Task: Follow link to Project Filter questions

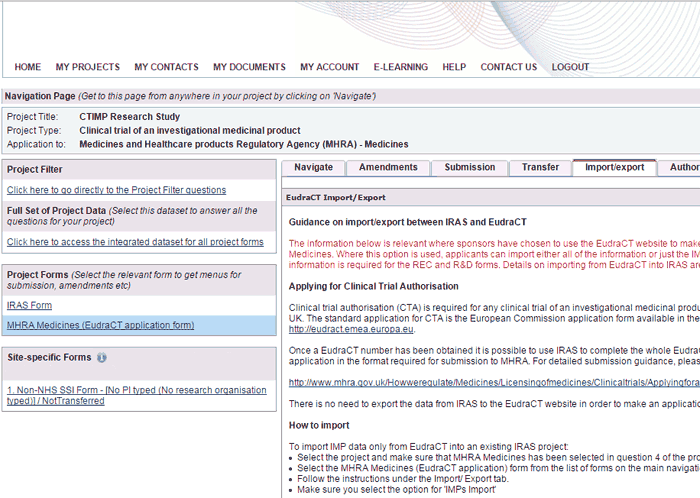Action: coord(117,190)
